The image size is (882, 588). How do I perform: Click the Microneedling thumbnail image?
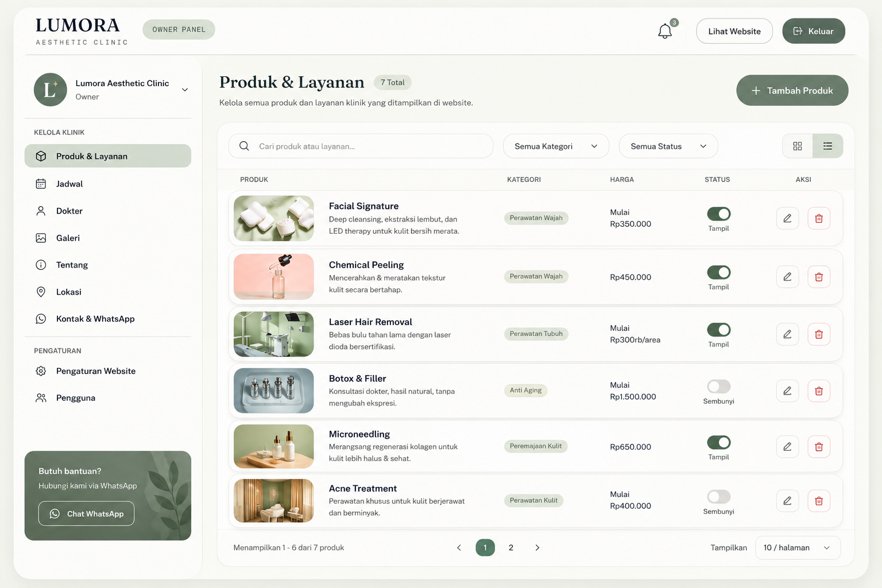pyautogui.click(x=274, y=447)
